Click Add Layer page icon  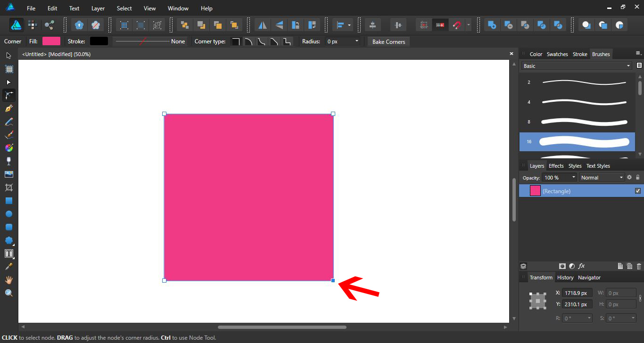coord(620,266)
